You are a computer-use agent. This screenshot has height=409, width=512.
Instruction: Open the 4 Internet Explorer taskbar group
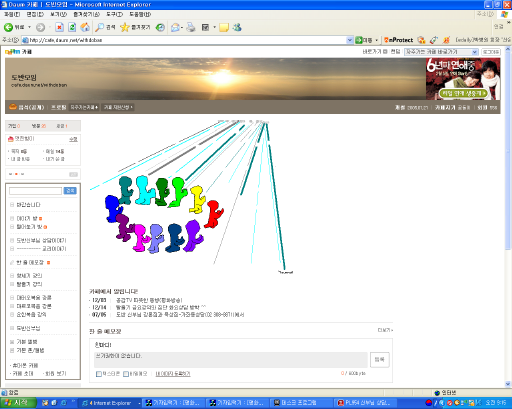[111, 403]
